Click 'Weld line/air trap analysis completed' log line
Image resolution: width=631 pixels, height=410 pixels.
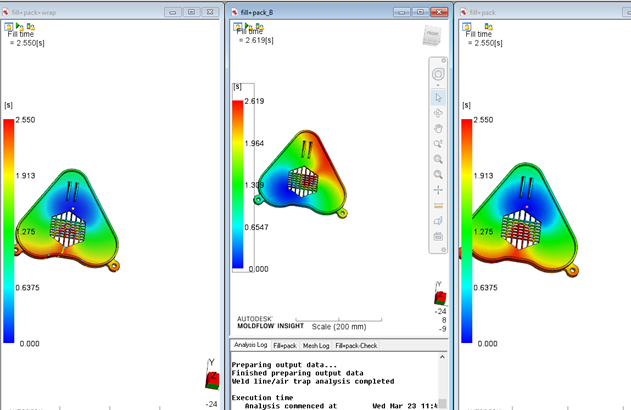pos(313,381)
